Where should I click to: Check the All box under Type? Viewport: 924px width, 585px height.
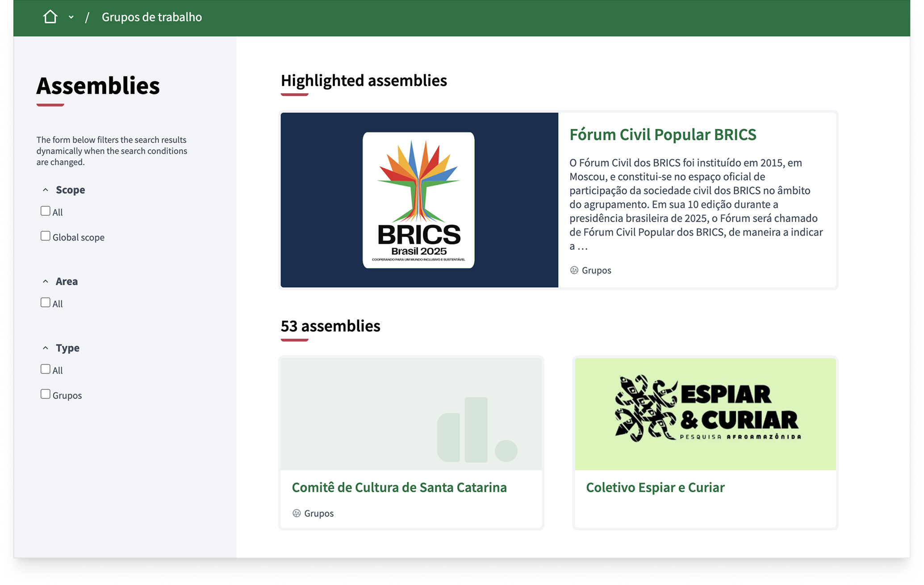click(46, 369)
